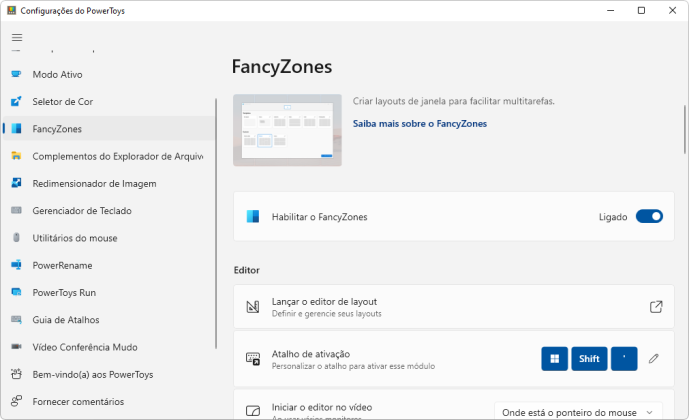This screenshot has width=689, height=420.
Task: Click the FancyZones preview thumbnail image
Action: coord(287,130)
